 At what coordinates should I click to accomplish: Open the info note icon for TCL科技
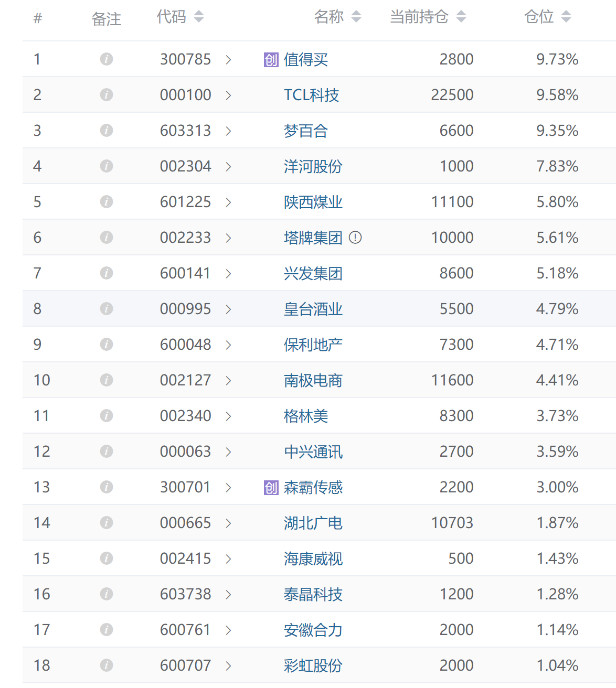pyautogui.click(x=107, y=94)
